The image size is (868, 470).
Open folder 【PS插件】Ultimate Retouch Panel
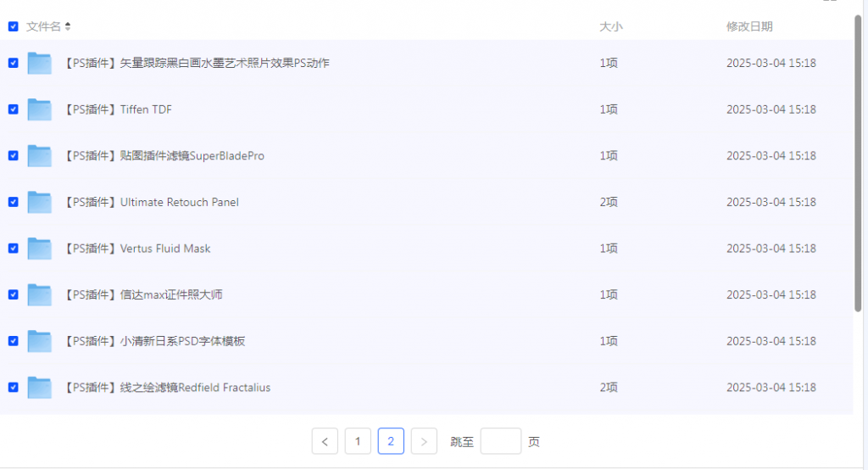[151, 202]
